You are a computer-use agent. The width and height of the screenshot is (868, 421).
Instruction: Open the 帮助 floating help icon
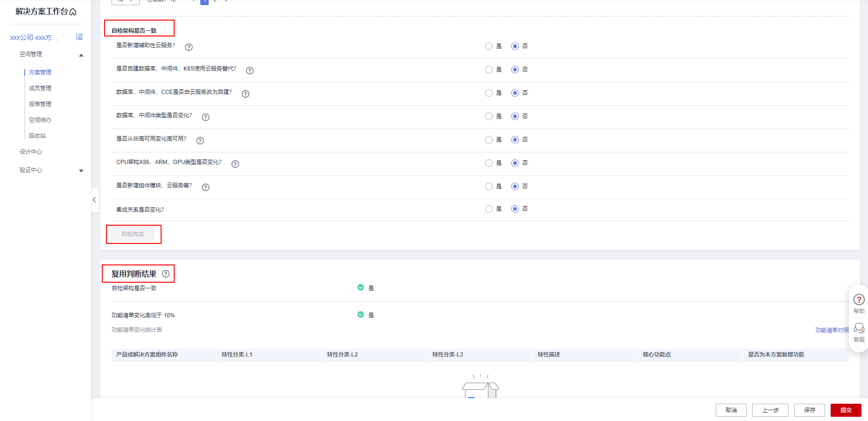point(859,300)
